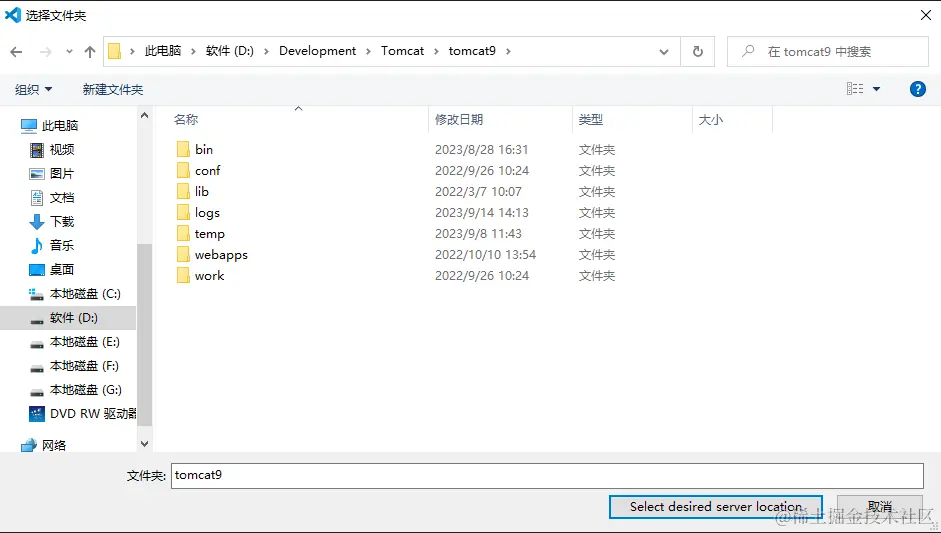This screenshot has height=533, width=941.
Task: Sort by 名称 column header
Action: (186, 119)
